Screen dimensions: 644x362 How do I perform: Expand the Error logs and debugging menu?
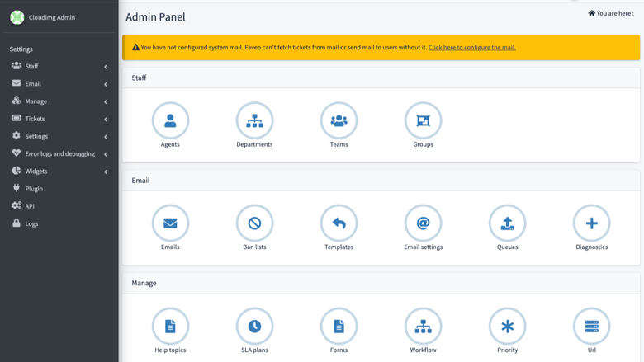[x=59, y=153]
